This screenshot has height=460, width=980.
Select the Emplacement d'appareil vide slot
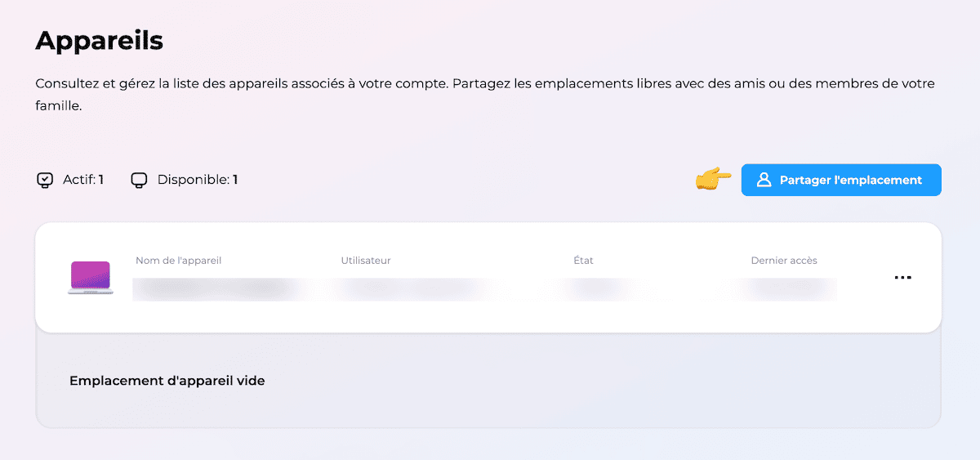[x=488, y=381]
